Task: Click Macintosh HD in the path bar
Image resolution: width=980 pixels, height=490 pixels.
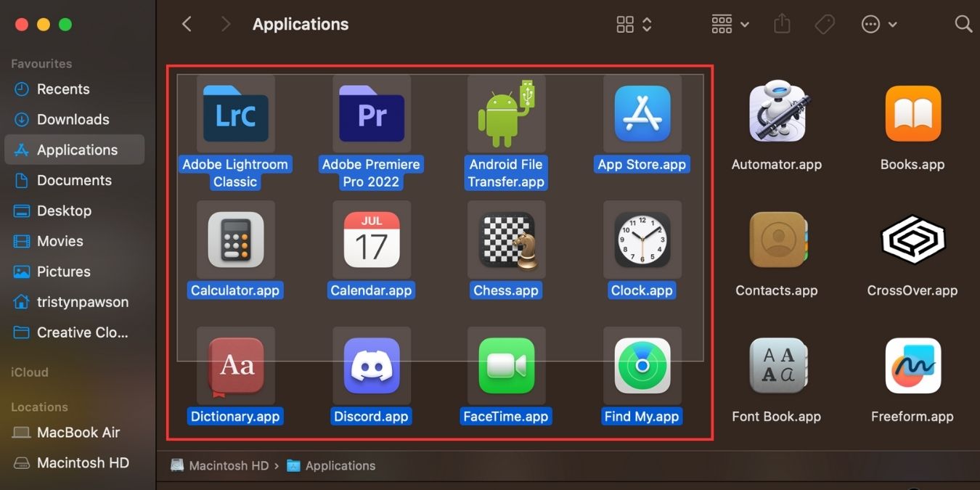Action: (220, 466)
